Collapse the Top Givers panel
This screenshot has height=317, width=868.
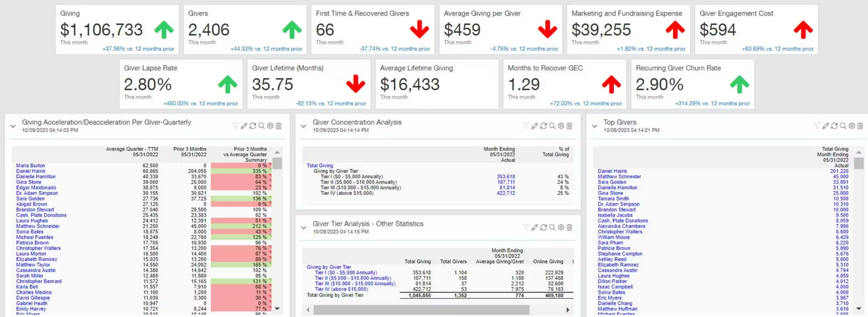click(595, 126)
